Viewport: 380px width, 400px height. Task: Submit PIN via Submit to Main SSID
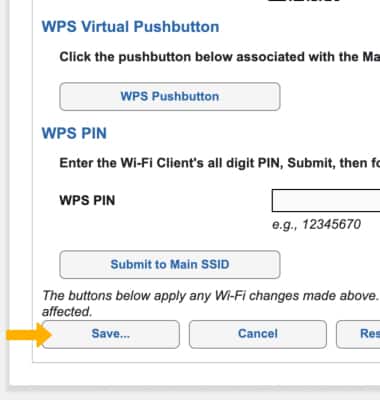[170, 265]
